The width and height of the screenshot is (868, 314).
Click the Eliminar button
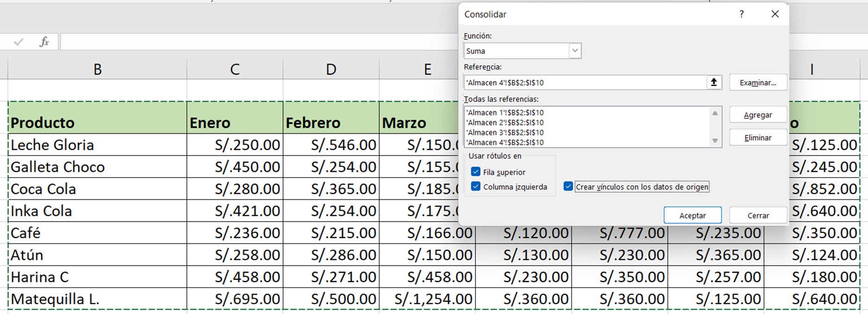tap(758, 138)
